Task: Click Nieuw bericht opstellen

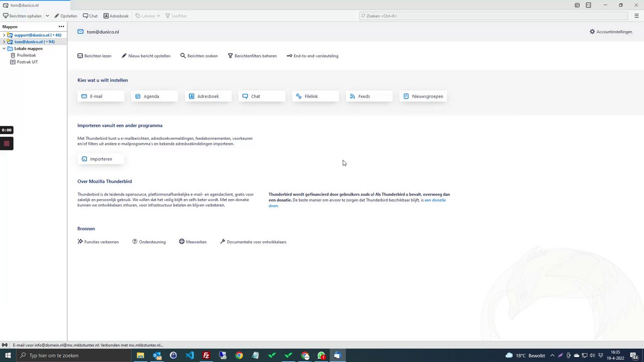Action: 146,56
